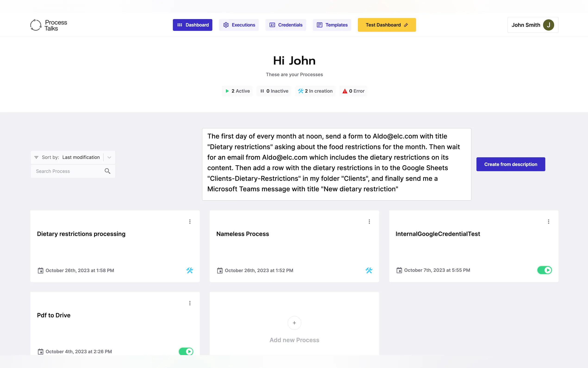Click the 0 Error warning badge
Image resolution: width=588 pixels, height=368 pixels.
click(353, 91)
